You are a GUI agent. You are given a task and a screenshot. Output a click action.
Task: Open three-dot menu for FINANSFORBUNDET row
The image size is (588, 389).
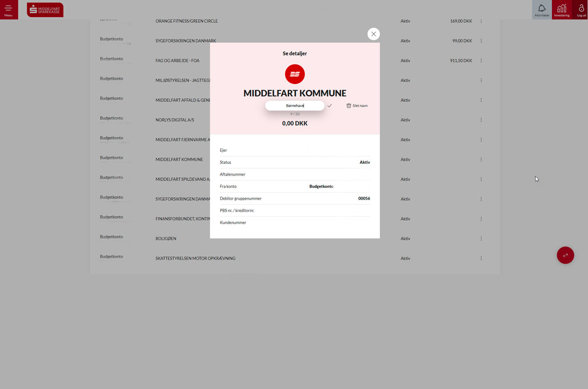pyautogui.click(x=481, y=219)
